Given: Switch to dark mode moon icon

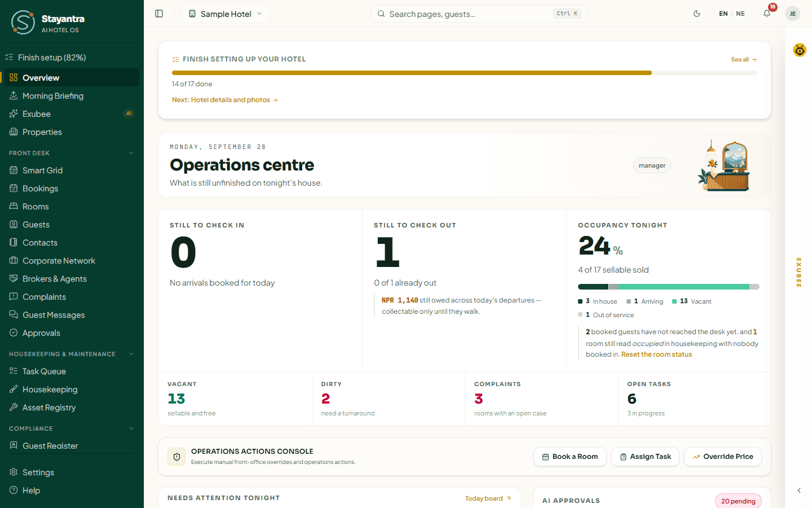Looking at the screenshot, I should pyautogui.click(x=697, y=14).
